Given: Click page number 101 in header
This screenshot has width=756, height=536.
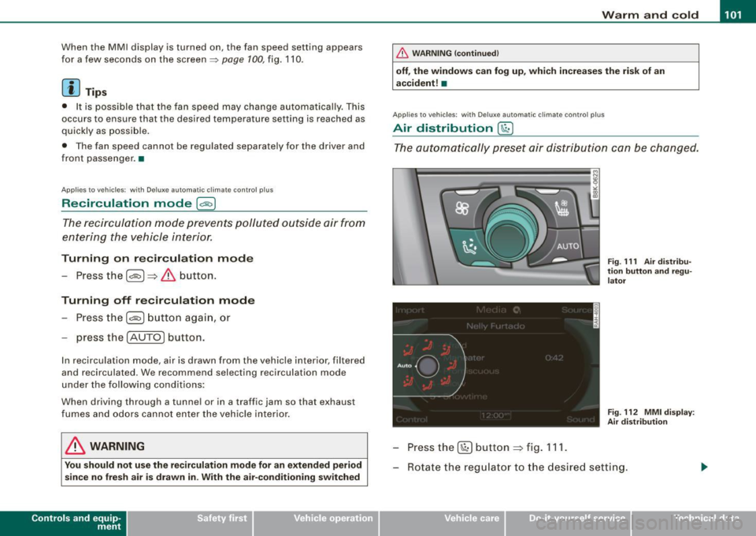Looking at the screenshot, I should pyautogui.click(x=733, y=14).
